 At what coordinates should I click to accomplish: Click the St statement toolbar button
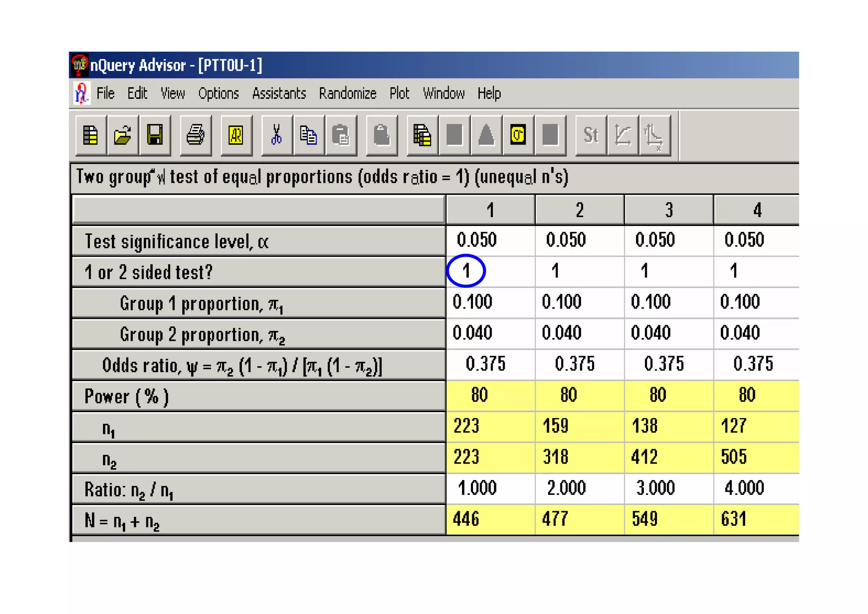tap(591, 136)
